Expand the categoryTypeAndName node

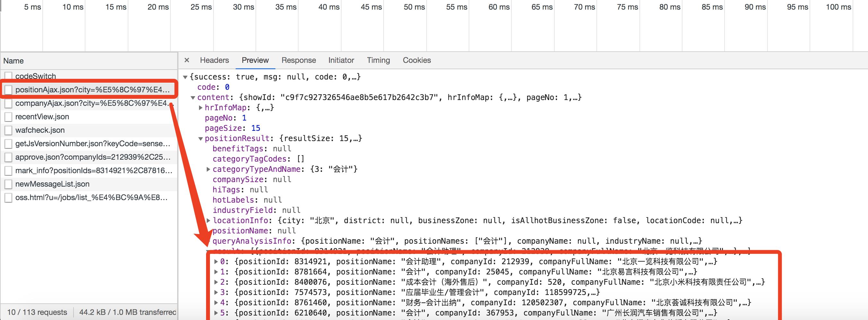[x=209, y=169]
